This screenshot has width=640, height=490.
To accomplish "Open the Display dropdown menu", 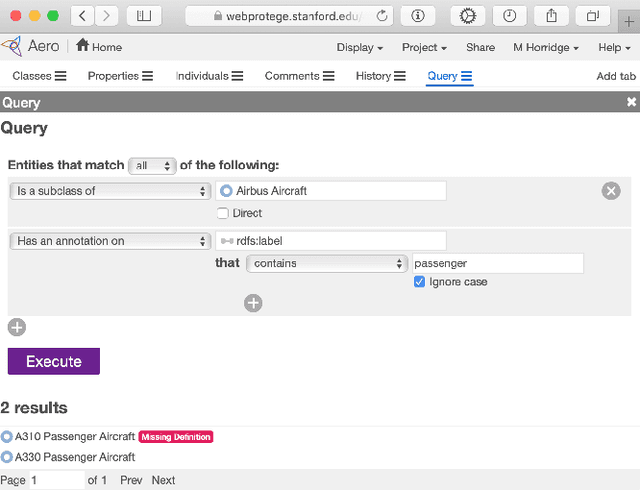I will coord(360,47).
